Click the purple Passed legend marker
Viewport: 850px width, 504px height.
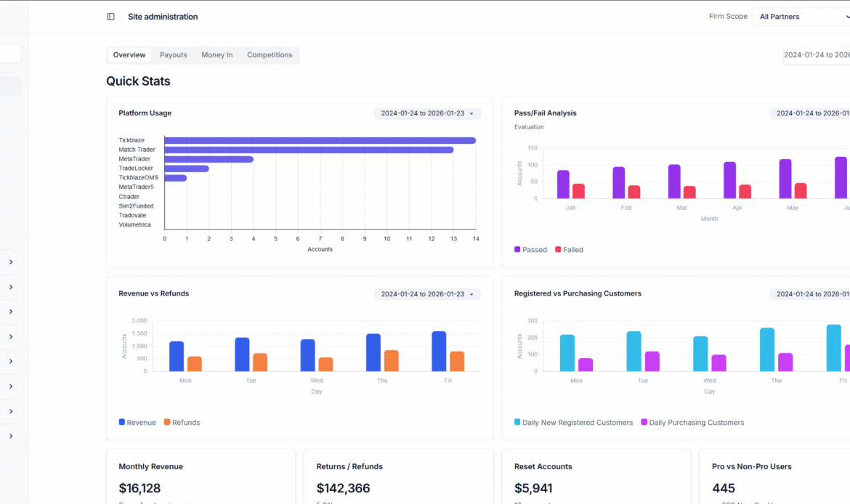(x=518, y=250)
